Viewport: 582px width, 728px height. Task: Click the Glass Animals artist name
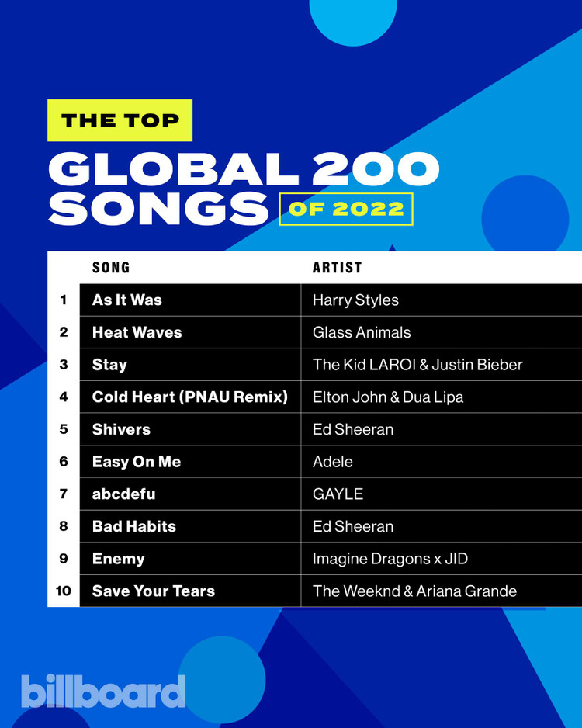[362, 332]
